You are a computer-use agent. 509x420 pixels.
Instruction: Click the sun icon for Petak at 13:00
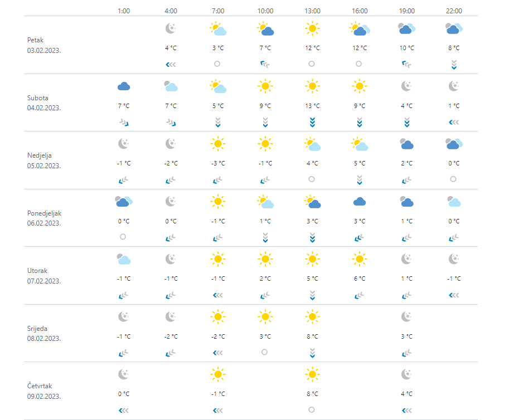312,28
